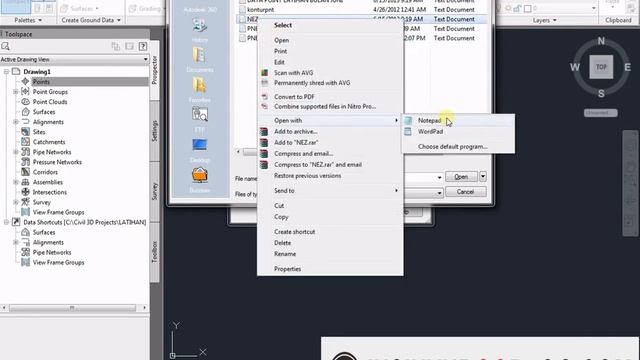Screen dimensions: 640x360
Task: Click the View Frame Groups icon under Drawing1
Action: [25, 212]
